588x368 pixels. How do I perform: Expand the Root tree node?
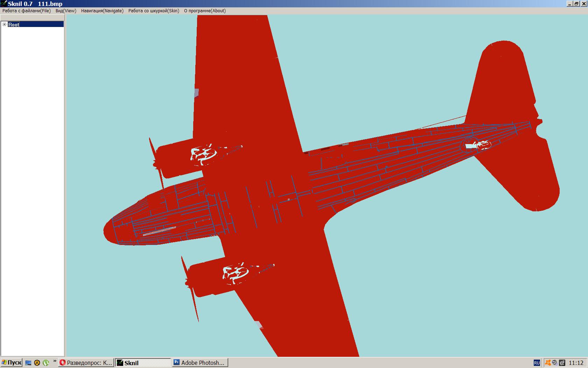[5, 25]
